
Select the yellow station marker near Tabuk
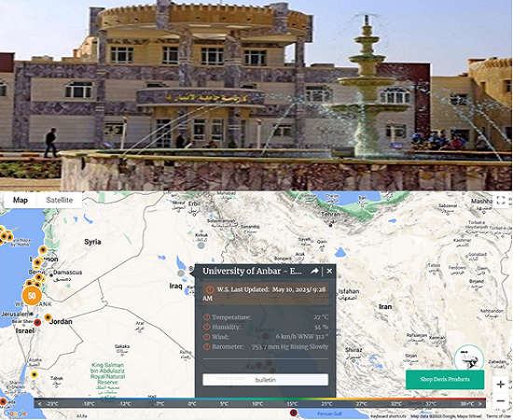click(34, 374)
